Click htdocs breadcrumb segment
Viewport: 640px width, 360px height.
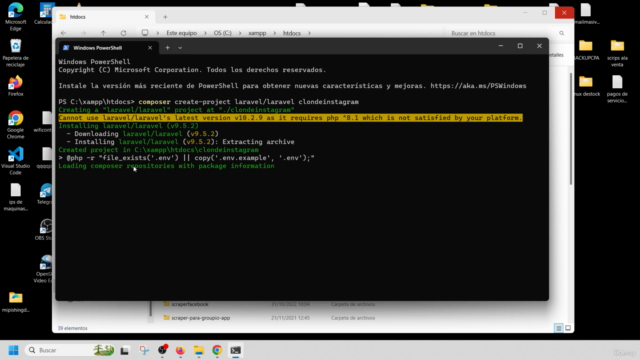[291, 33]
